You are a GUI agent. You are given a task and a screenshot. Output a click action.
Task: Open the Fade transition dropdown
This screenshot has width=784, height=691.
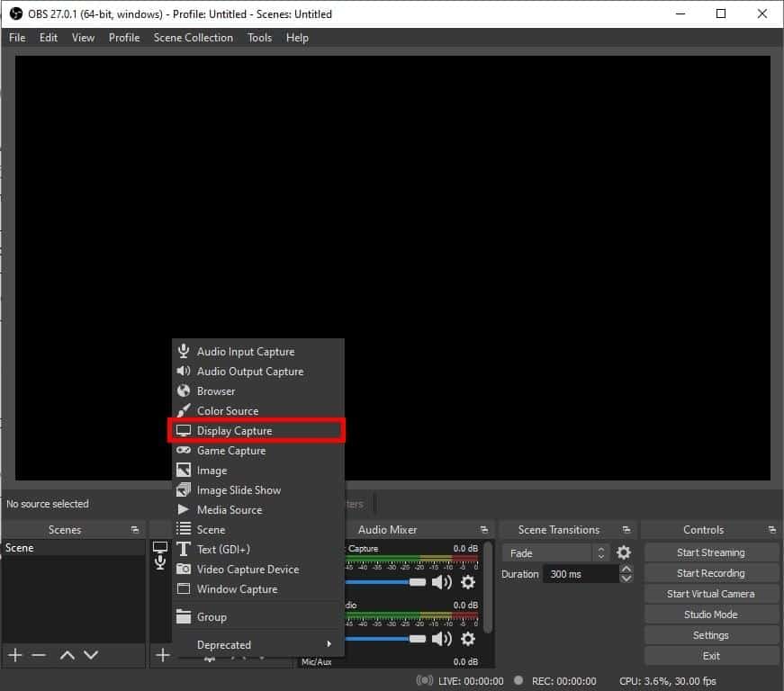pyautogui.click(x=555, y=553)
